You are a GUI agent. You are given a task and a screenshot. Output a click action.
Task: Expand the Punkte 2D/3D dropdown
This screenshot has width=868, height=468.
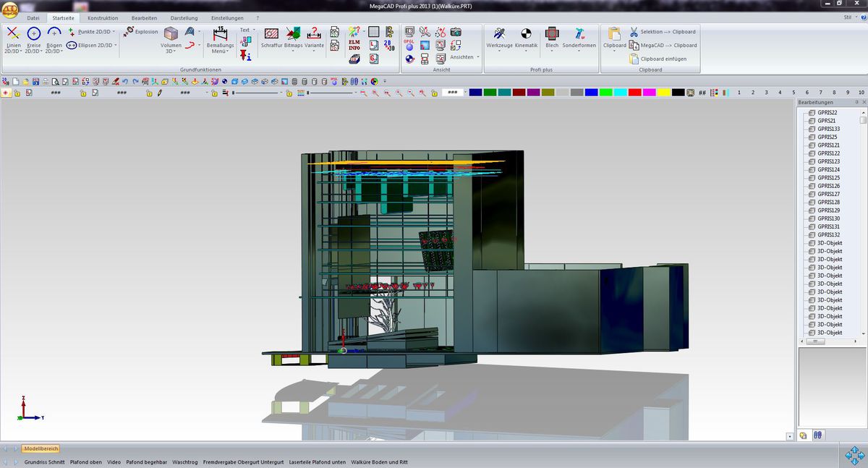pyautogui.click(x=95, y=32)
